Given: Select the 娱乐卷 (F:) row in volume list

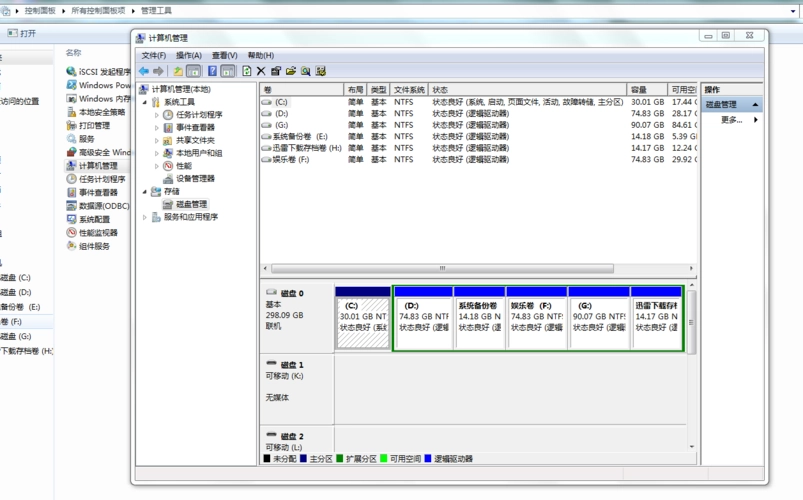Looking at the screenshot, I should [x=291, y=159].
